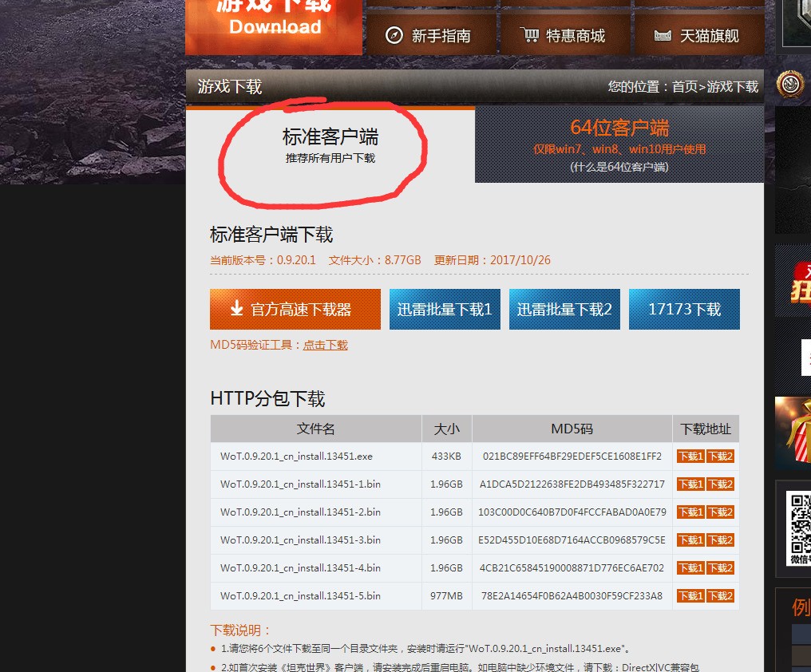Click the 17173下载 button

click(x=684, y=310)
